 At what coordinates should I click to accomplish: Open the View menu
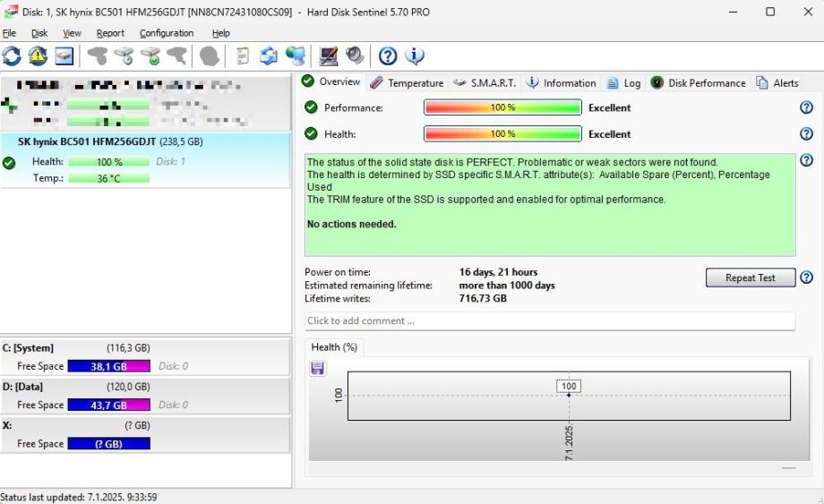[72, 33]
